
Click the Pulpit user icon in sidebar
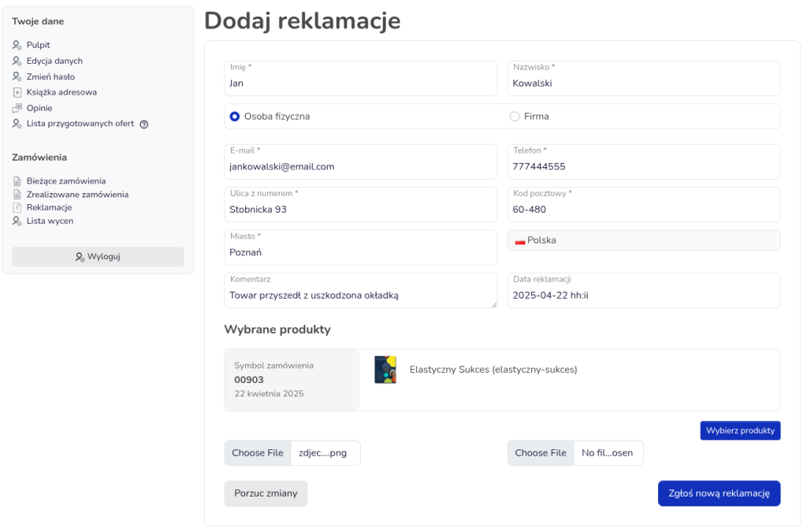17,46
